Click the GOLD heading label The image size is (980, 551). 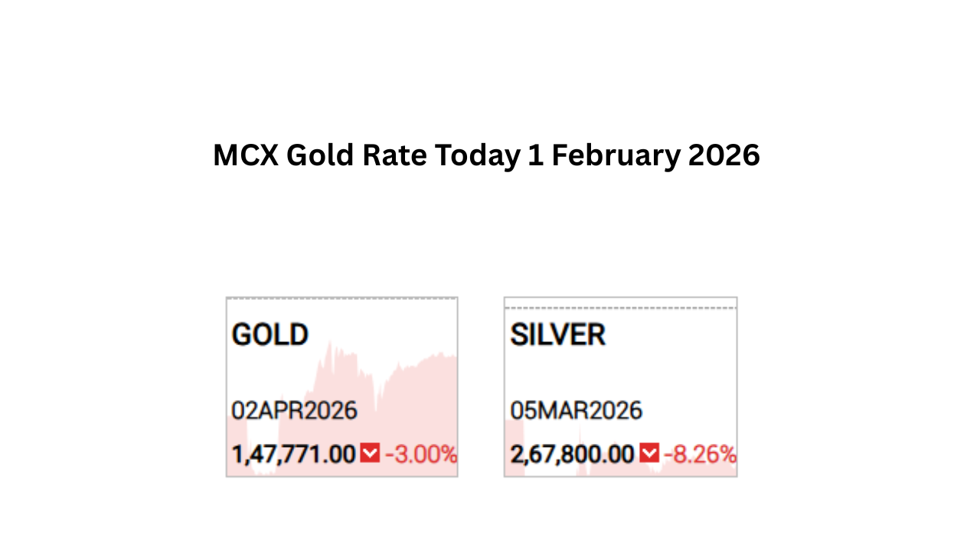click(270, 335)
